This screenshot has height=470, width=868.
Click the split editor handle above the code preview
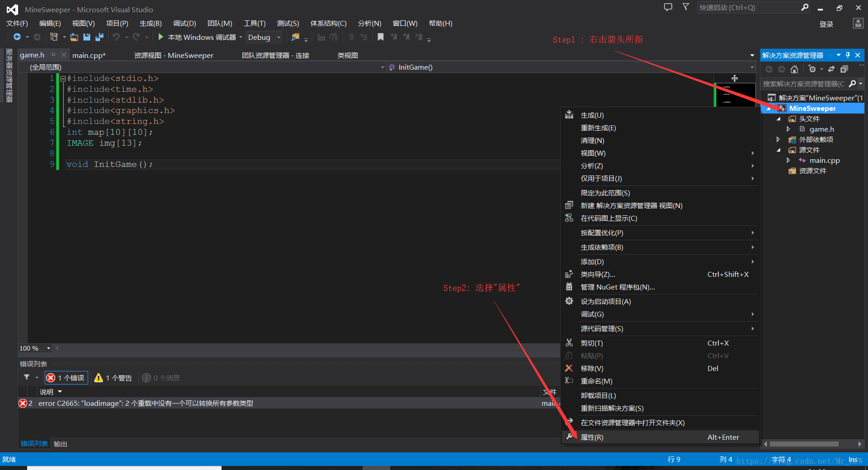735,78
